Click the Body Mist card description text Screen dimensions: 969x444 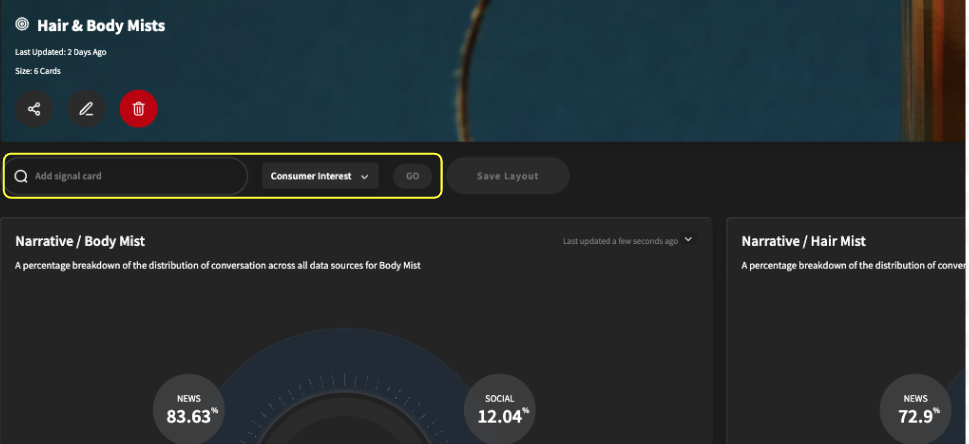coord(218,265)
